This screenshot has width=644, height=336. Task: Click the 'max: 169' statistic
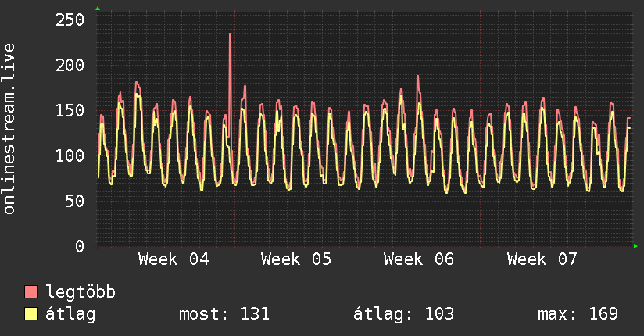[578, 314]
